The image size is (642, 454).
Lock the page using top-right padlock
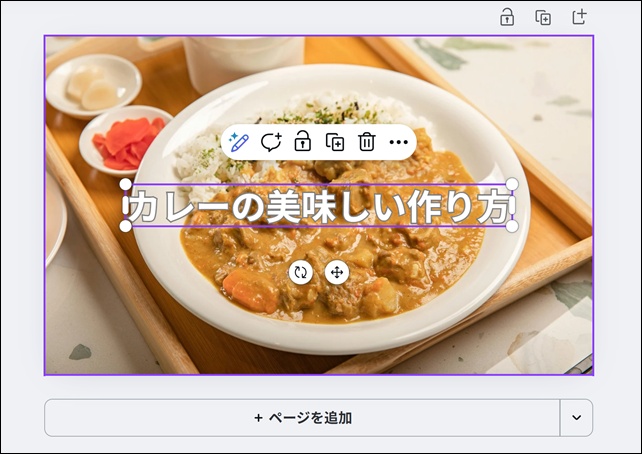pyautogui.click(x=507, y=17)
